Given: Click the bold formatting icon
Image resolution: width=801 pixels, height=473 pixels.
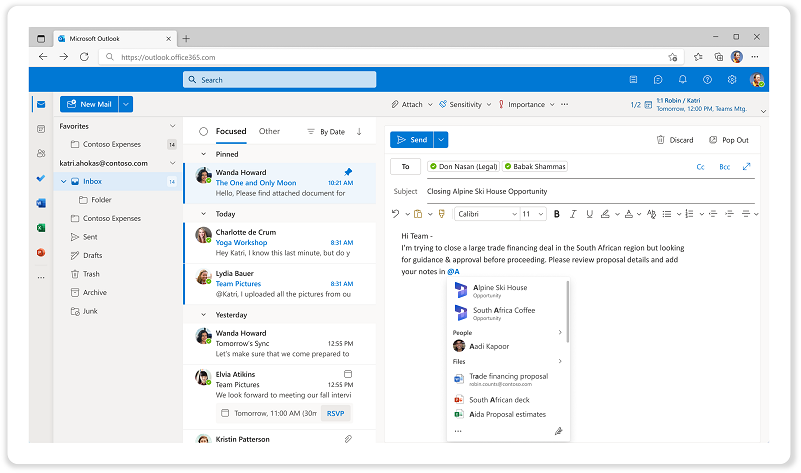Looking at the screenshot, I should [557, 214].
